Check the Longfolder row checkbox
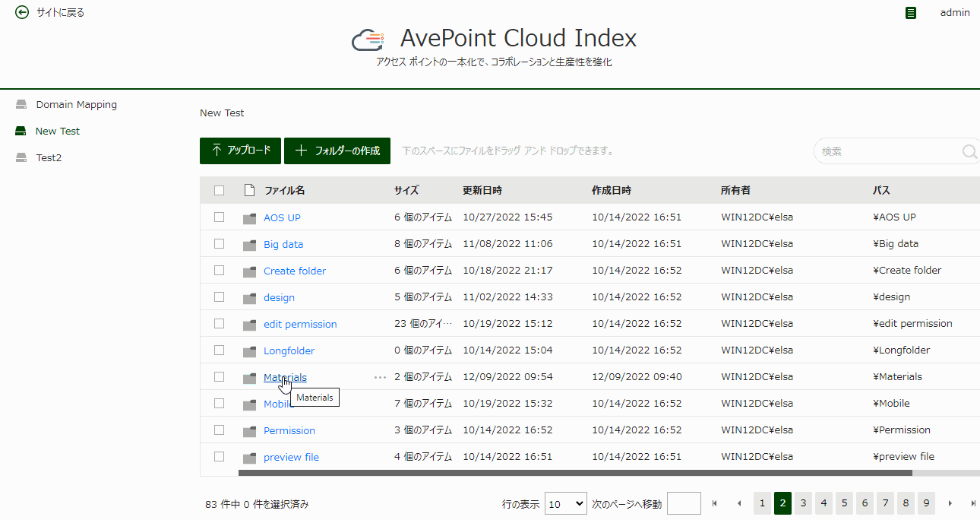This screenshot has width=980, height=520. tap(220, 350)
